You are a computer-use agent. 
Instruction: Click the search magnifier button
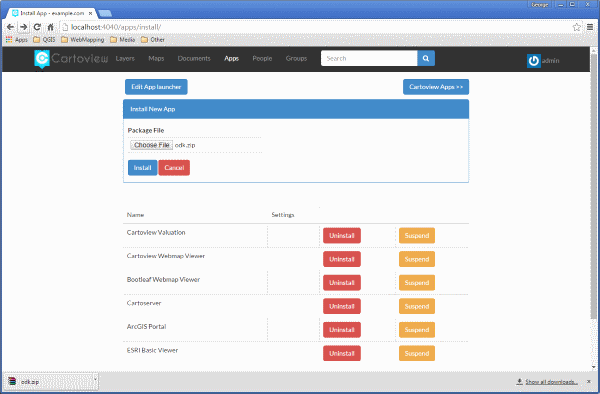[x=426, y=58]
